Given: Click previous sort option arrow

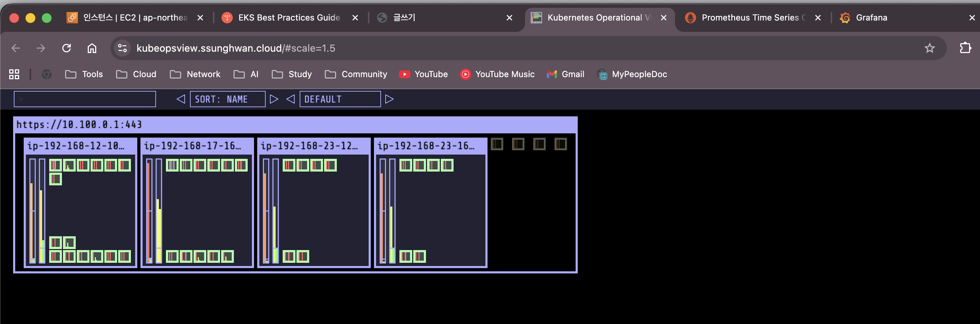Looking at the screenshot, I should [x=181, y=99].
